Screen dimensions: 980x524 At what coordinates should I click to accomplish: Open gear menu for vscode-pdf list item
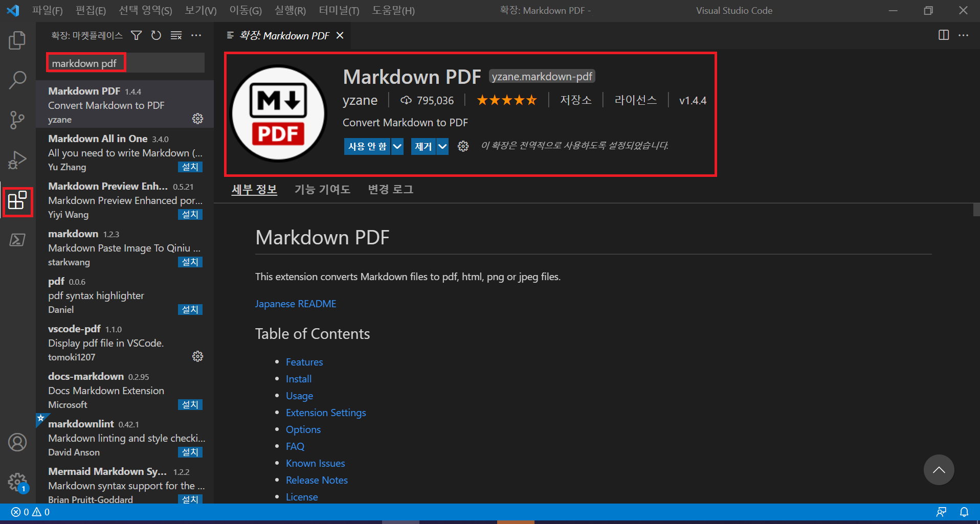point(197,356)
